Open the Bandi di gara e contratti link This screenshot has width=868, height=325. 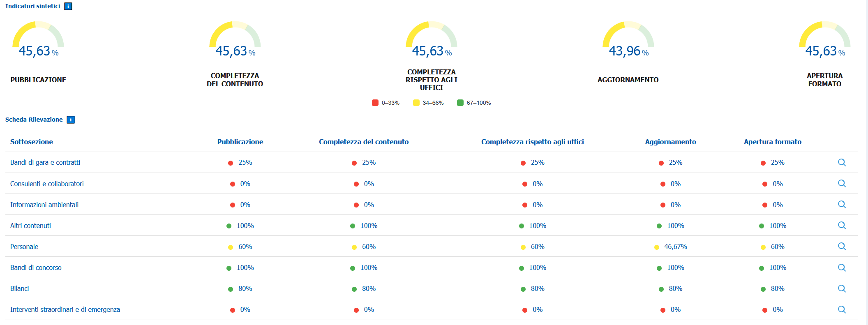point(45,162)
